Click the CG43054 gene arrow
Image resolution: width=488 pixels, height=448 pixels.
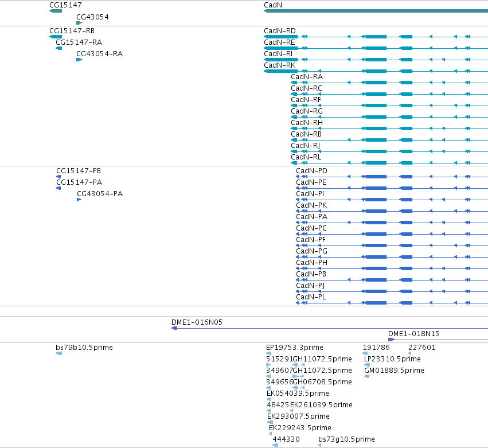[79, 23]
